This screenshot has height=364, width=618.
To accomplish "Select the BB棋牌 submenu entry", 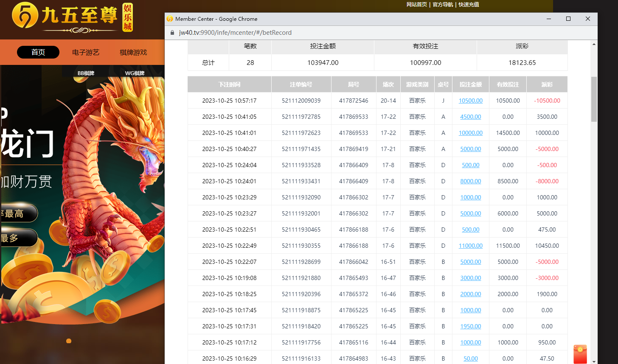I will [86, 73].
